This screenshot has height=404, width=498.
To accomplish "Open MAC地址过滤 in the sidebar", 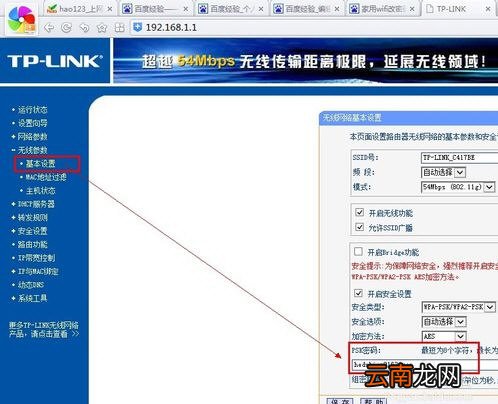I will point(46,177).
